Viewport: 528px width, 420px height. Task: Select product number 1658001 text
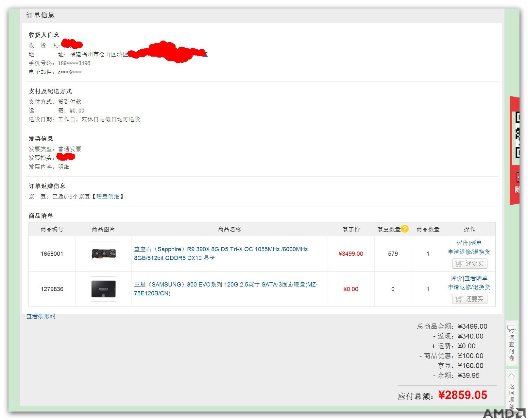click(52, 254)
